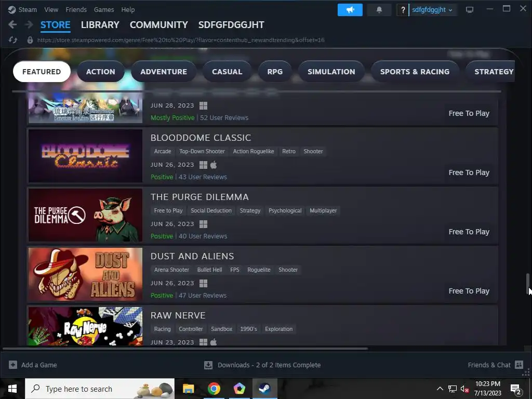The width and height of the screenshot is (532, 399).
Task: Click the Downloads tray icon
Action: pyautogui.click(x=208, y=365)
